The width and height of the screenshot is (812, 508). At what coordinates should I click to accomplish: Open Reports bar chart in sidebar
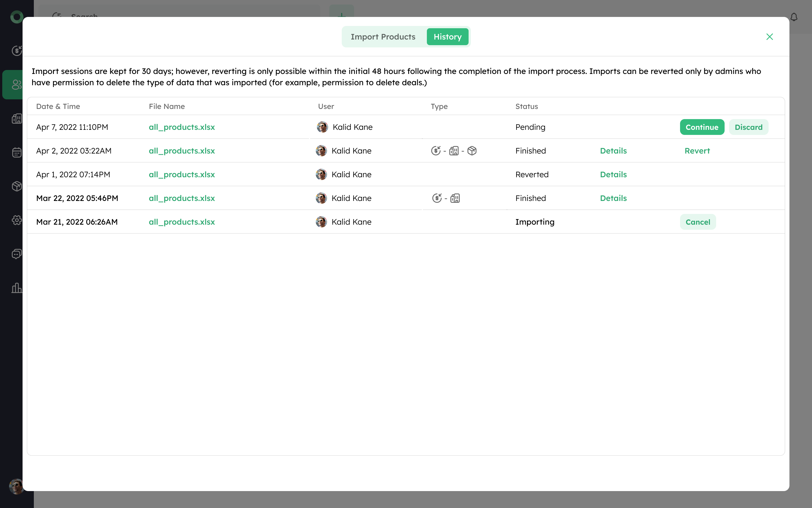(17, 288)
